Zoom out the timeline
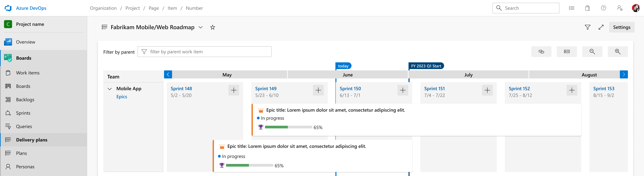 [x=592, y=51]
